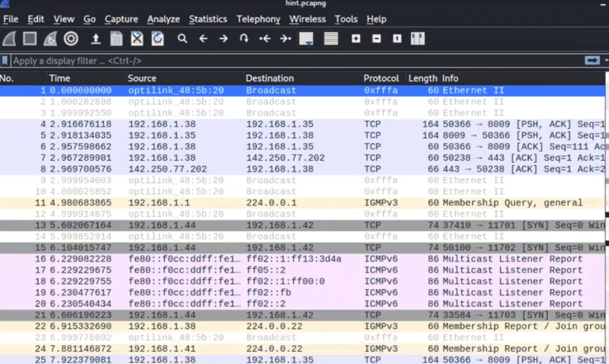Go to specified packet icon
The height and width of the screenshot is (364, 609).
[x=244, y=39]
